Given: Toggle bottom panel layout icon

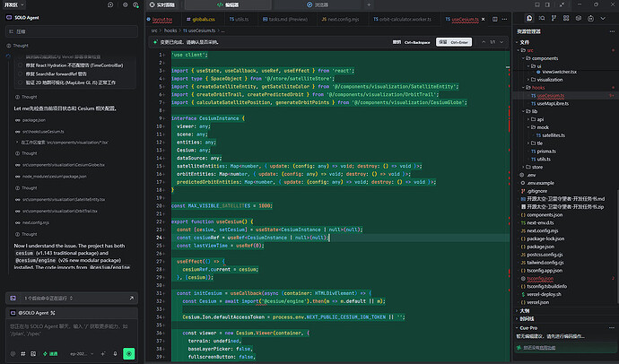Looking at the screenshot, I should click(x=537, y=4).
